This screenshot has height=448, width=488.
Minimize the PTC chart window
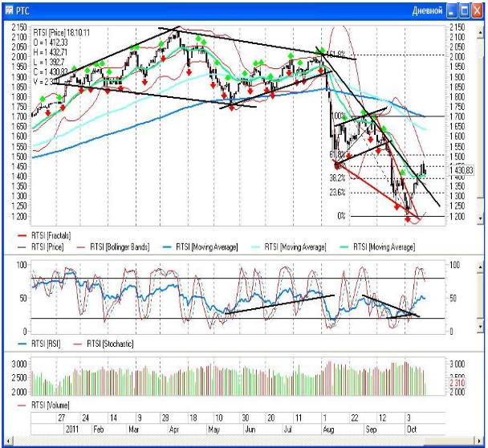pos(452,11)
